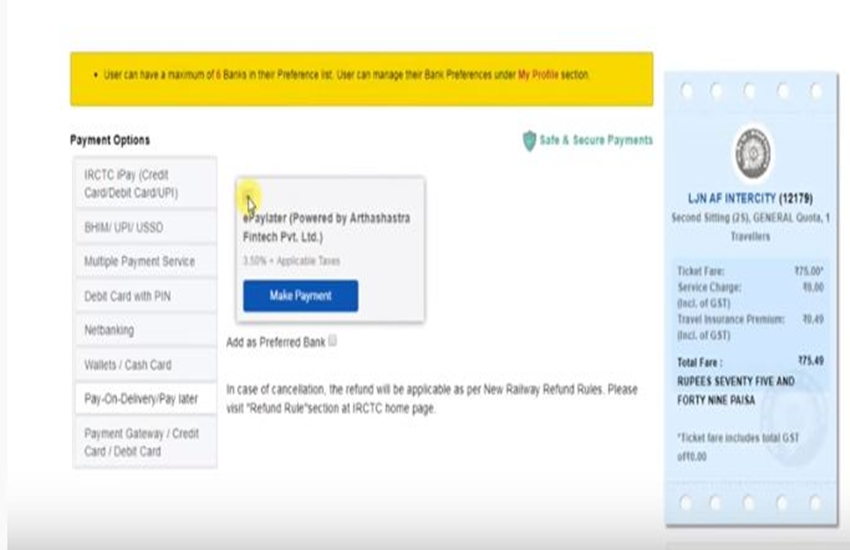Screen dimensions: 850x550
Task: Click the Safe & Secure Payments shield icon
Action: click(x=529, y=141)
